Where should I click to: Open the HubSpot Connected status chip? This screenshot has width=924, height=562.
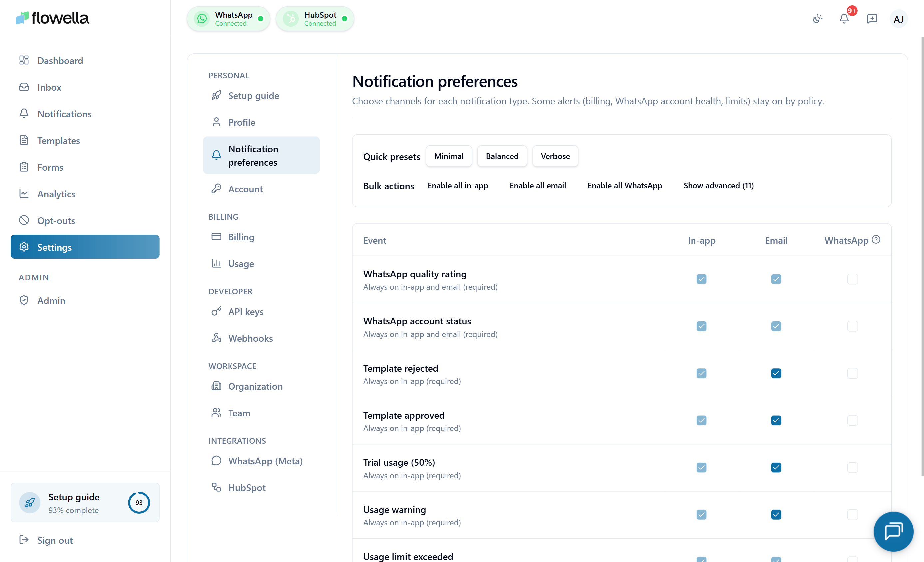point(315,19)
